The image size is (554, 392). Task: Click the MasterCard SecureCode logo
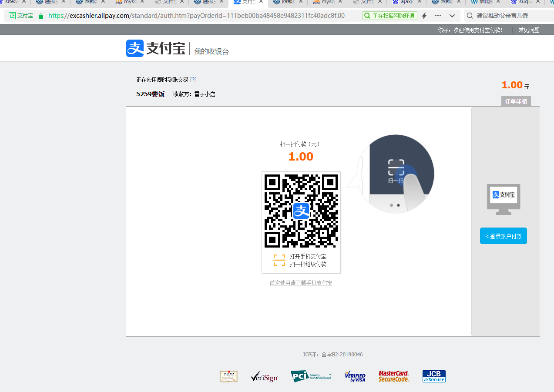(394, 376)
